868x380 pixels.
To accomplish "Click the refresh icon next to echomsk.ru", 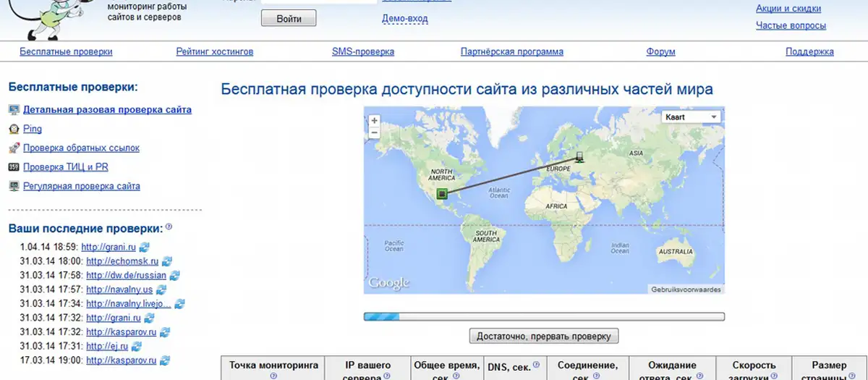I will pos(166,261).
